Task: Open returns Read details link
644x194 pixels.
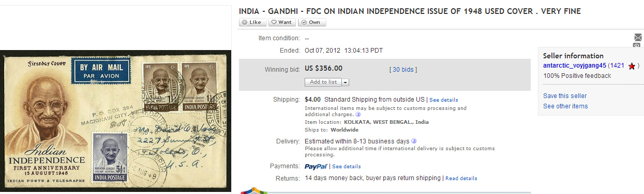Action: 461,179
